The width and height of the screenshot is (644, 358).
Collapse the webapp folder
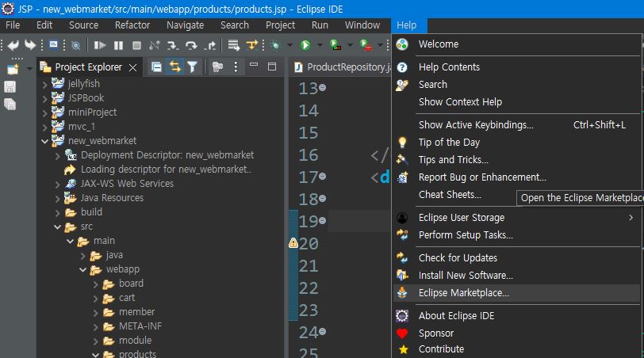83,270
